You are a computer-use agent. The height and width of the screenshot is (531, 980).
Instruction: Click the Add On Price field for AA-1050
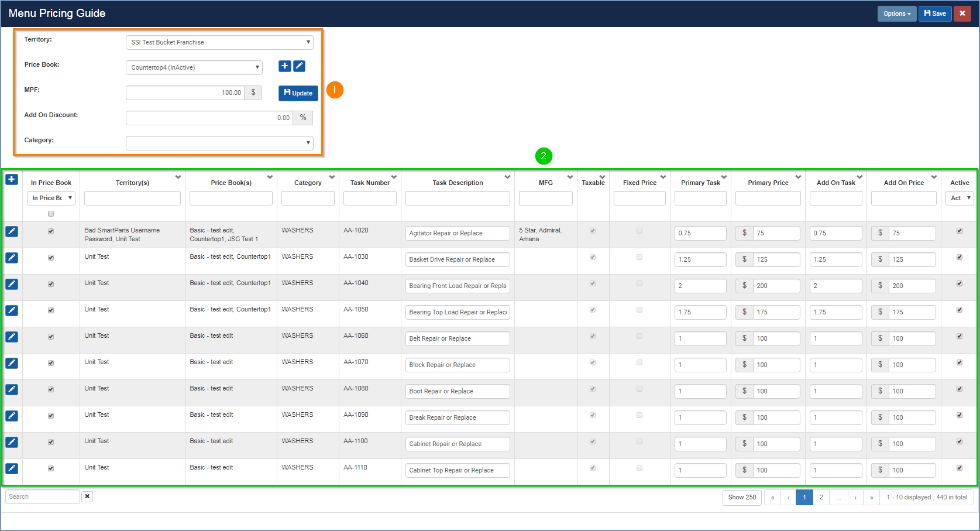912,312
